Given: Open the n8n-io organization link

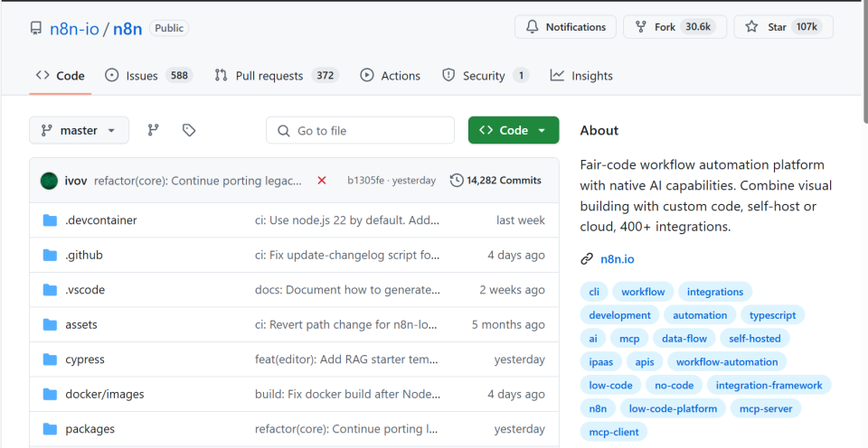Looking at the screenshot, I should [74, 28].
